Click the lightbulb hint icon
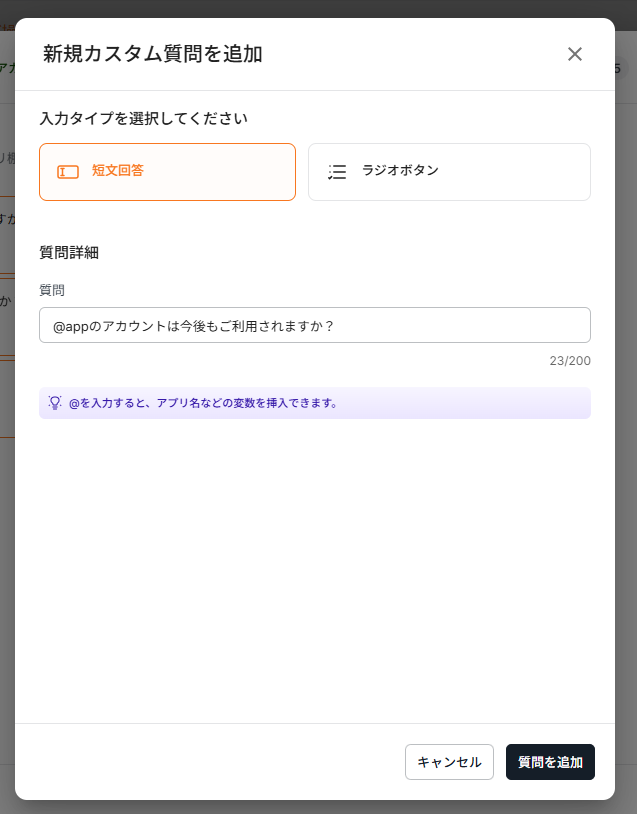 (56, 403)
